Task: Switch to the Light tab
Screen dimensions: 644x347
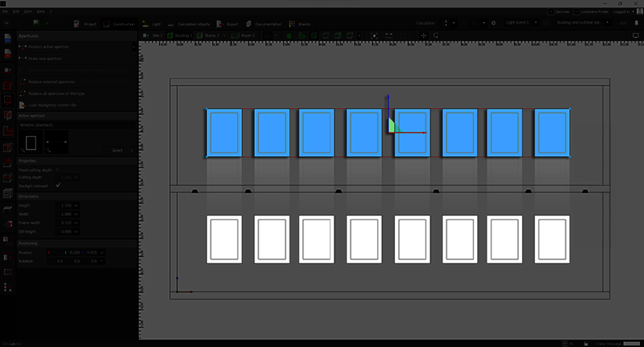Action: (151, 24)
